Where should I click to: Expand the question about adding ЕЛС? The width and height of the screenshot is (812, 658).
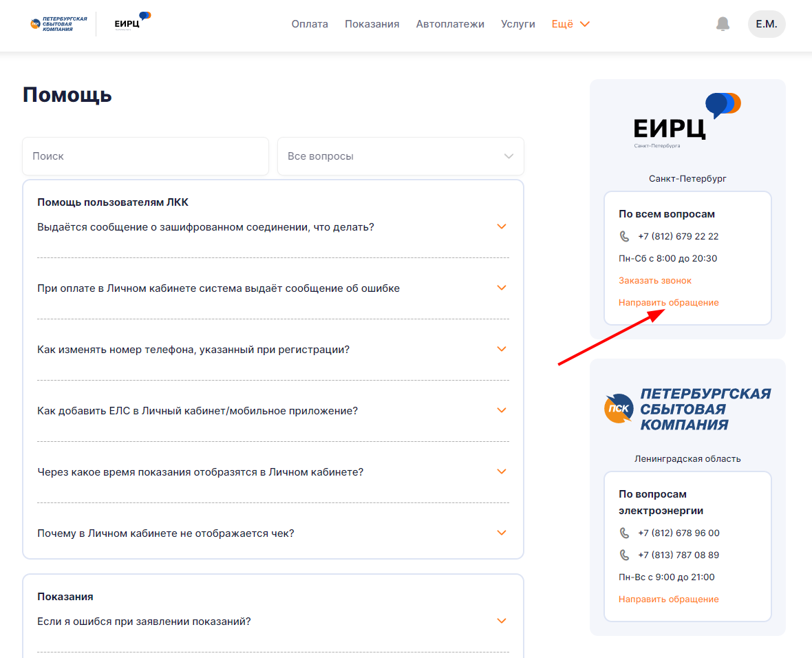[502, 410]
